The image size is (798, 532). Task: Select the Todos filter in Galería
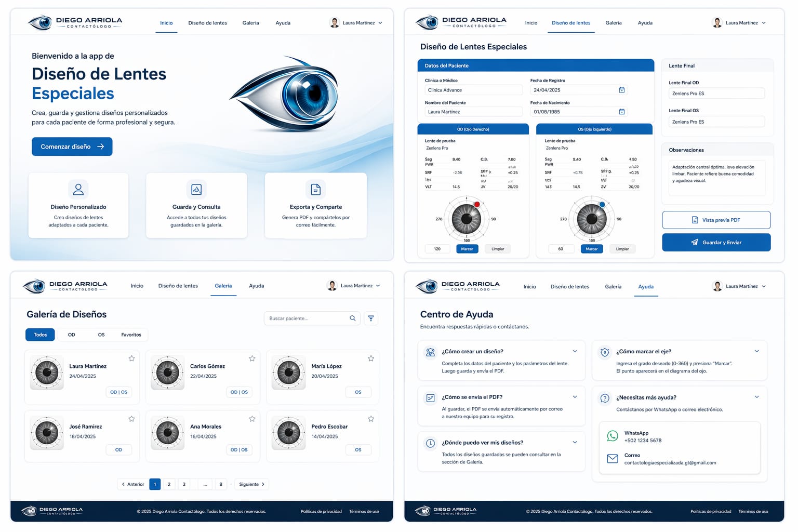coord(40,335)
